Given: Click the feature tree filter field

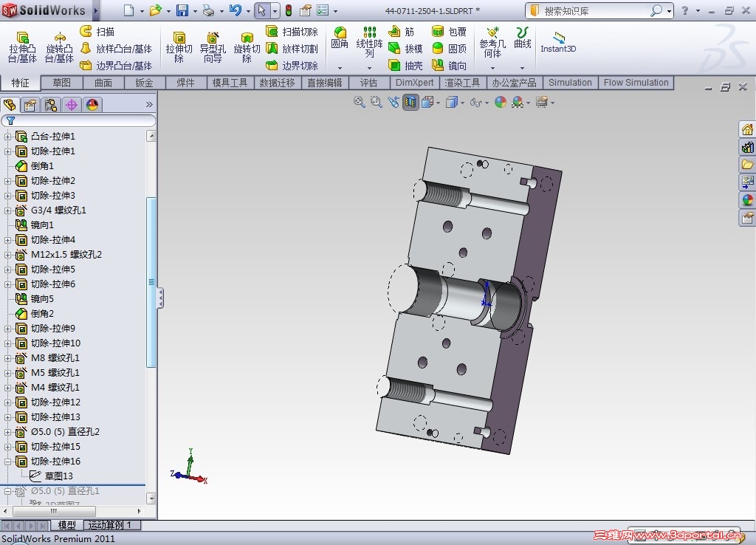Looking at the screenshot, I should click(x=78, y=120).
